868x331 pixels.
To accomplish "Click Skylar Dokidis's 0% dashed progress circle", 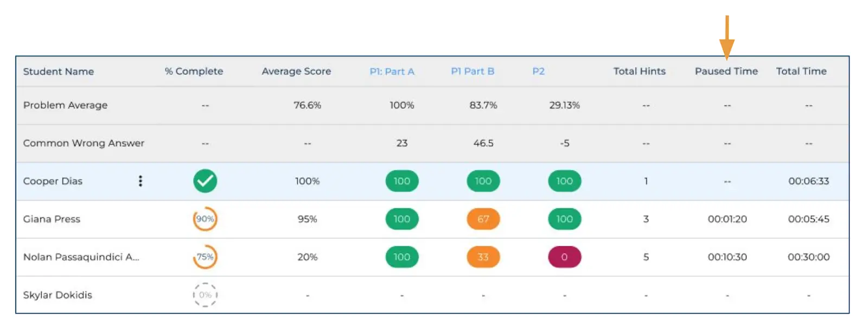I will (205, 295).
